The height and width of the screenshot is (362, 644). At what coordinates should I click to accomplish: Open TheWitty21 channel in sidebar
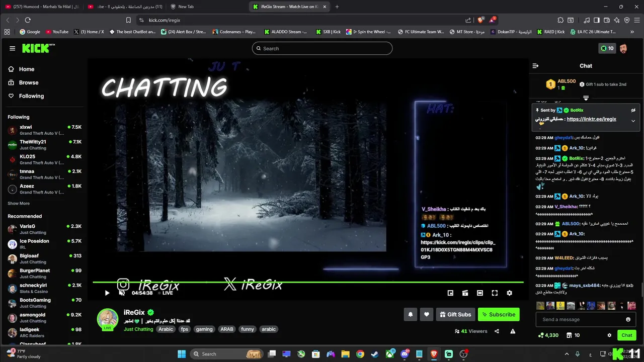coord(44,145)
